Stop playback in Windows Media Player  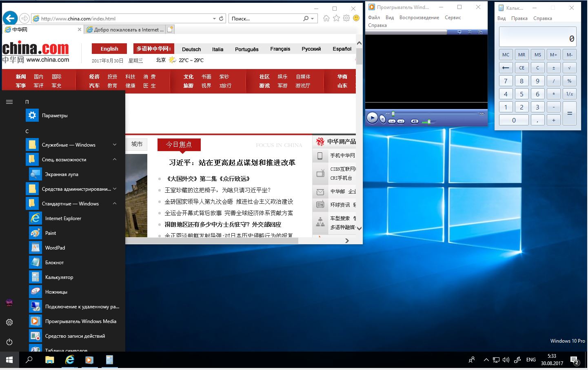(x=382, y=119)
